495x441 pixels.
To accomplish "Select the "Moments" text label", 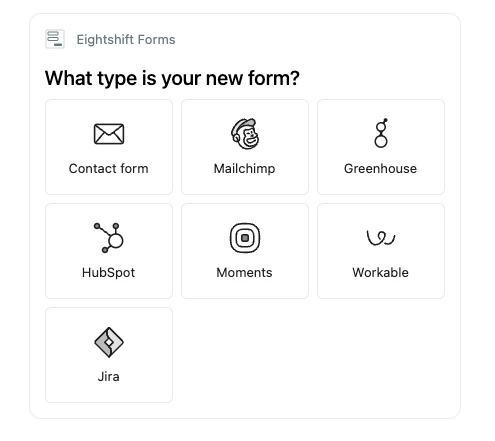I will click(x=245, y=273).
